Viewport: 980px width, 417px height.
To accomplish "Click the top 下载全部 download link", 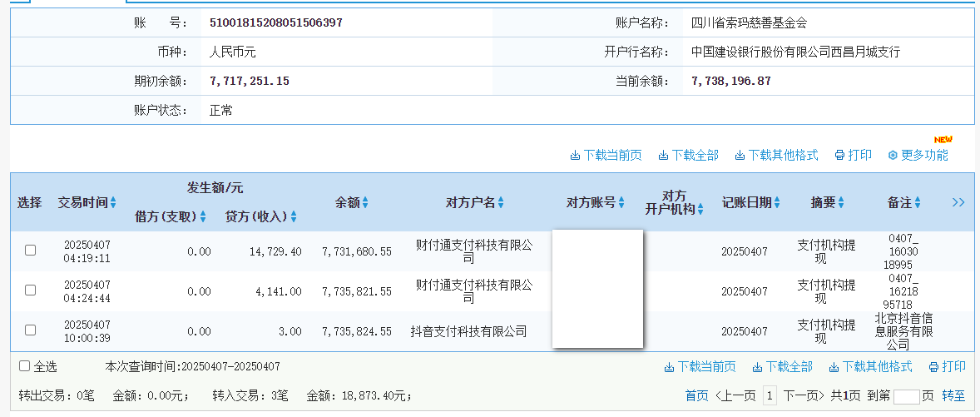I will click(x=688, y=155).
